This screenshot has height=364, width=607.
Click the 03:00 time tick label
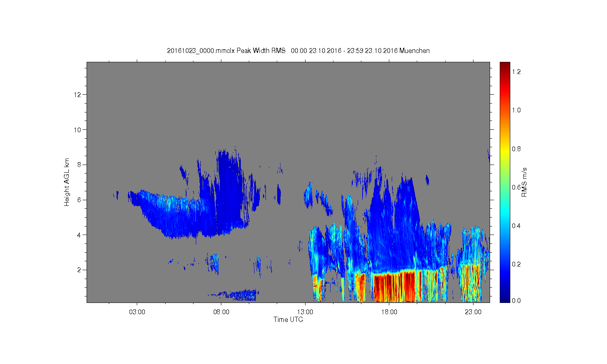(x=137, y=312)
